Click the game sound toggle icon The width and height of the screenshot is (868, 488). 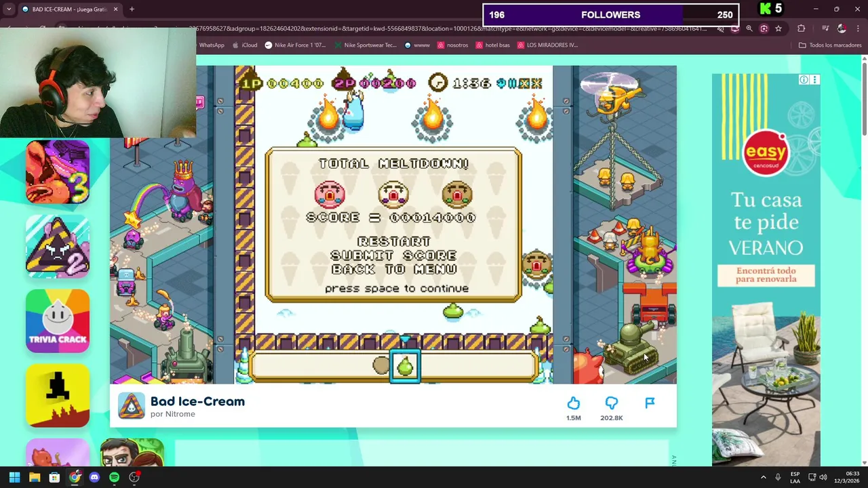(502, 83)
